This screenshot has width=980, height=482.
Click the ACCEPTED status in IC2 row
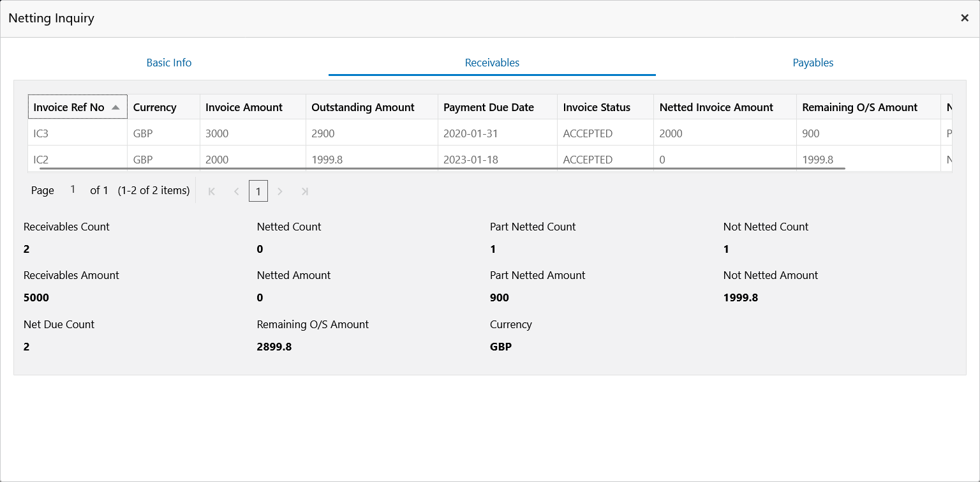(605, 159)
